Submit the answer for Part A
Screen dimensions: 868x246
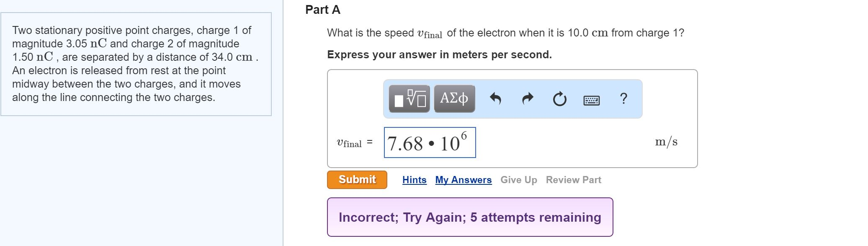coord(356,180)
